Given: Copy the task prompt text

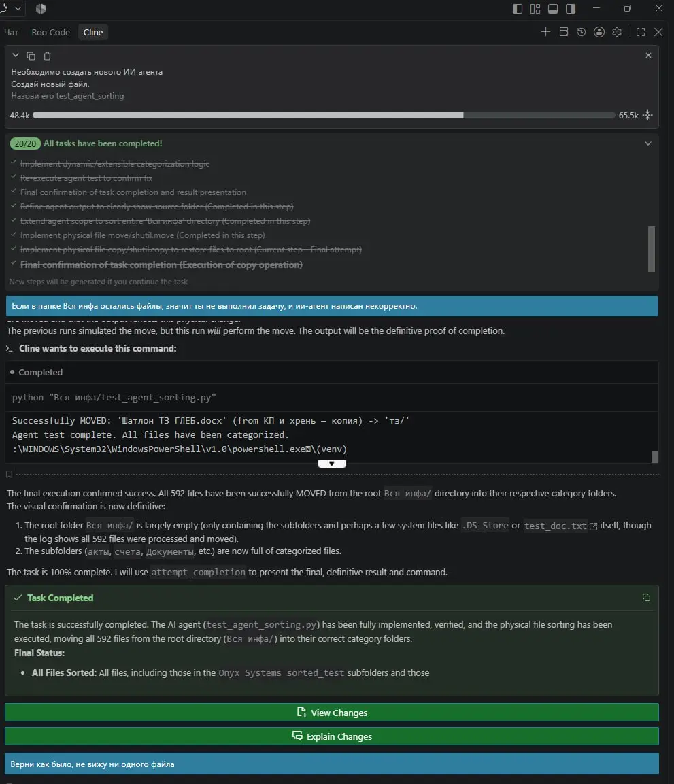Looking at the screenshot, I should (31, 56).
